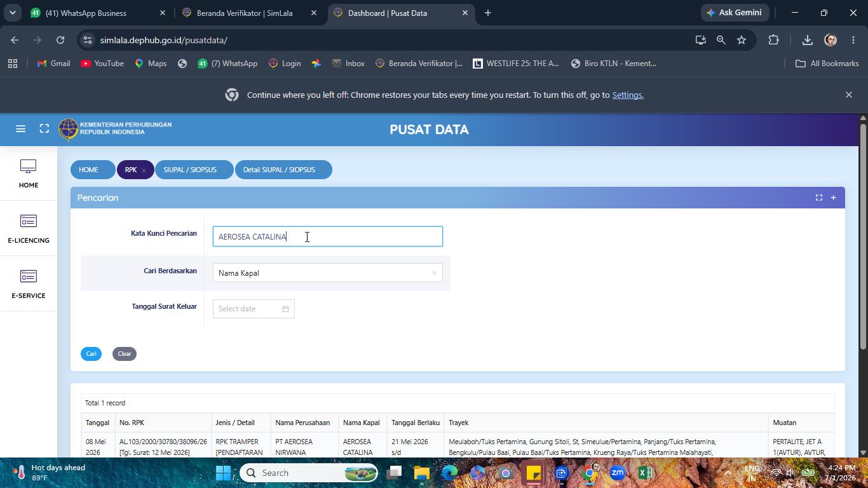Image resolution: width=868 pixels, height=488 pixels.
Task: Open the tab search chevron
Action: (12, 13)
